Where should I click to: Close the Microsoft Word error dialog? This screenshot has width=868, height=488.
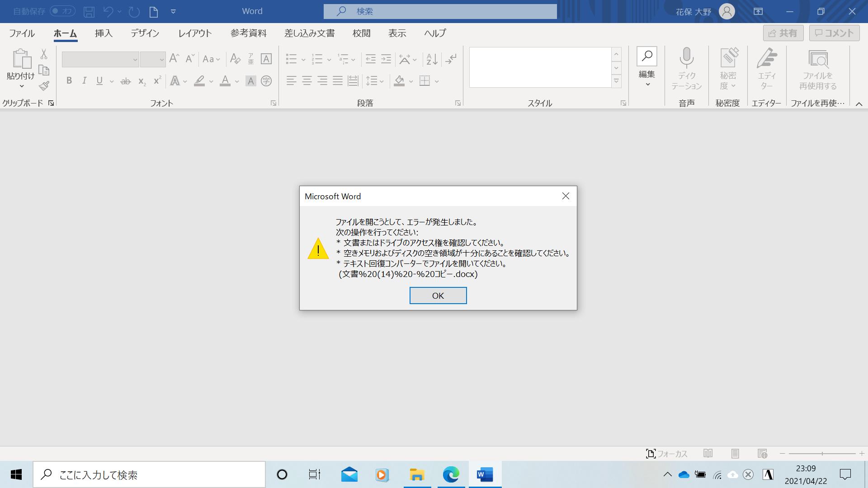tap(566, 196)
